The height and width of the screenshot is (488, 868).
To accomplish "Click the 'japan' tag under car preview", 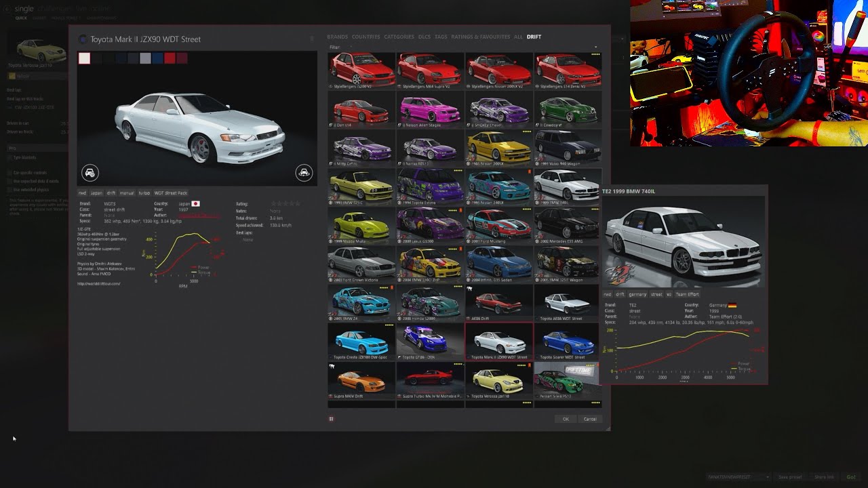I will coord(96,193).
